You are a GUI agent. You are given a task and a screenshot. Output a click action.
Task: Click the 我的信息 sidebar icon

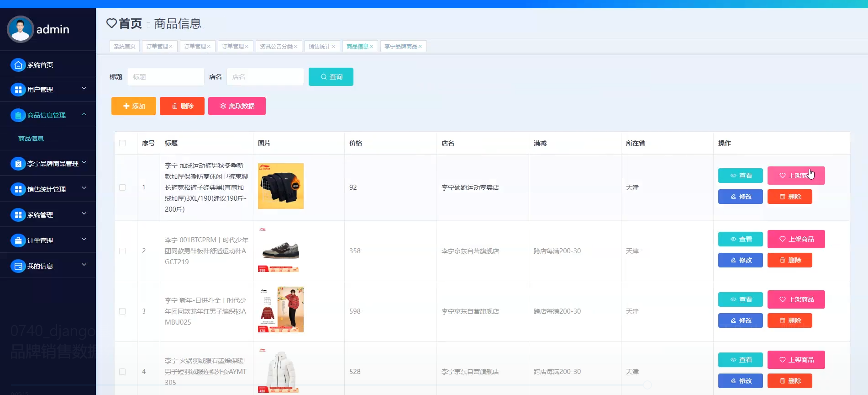click(18, 266)
